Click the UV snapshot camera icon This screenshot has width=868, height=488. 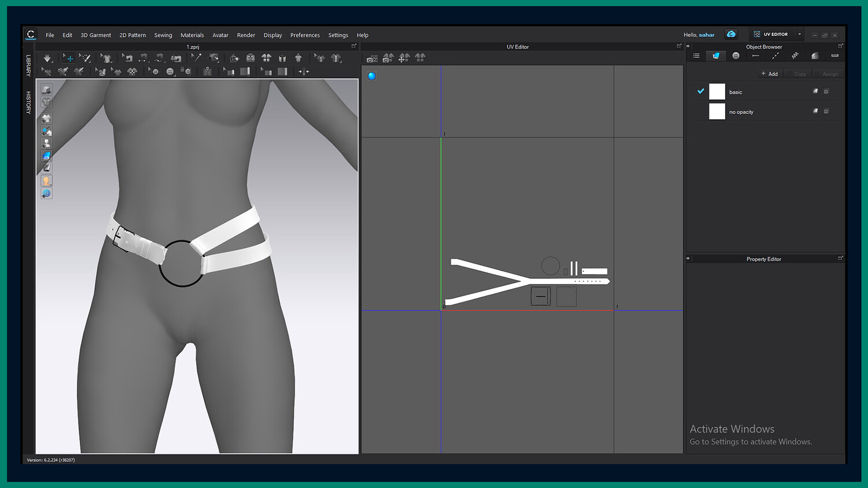coord(372,58)
